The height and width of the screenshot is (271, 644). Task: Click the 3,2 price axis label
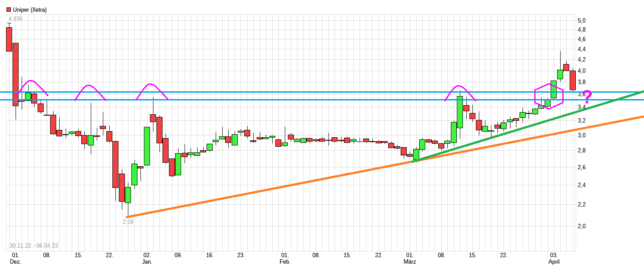(581, 120)
